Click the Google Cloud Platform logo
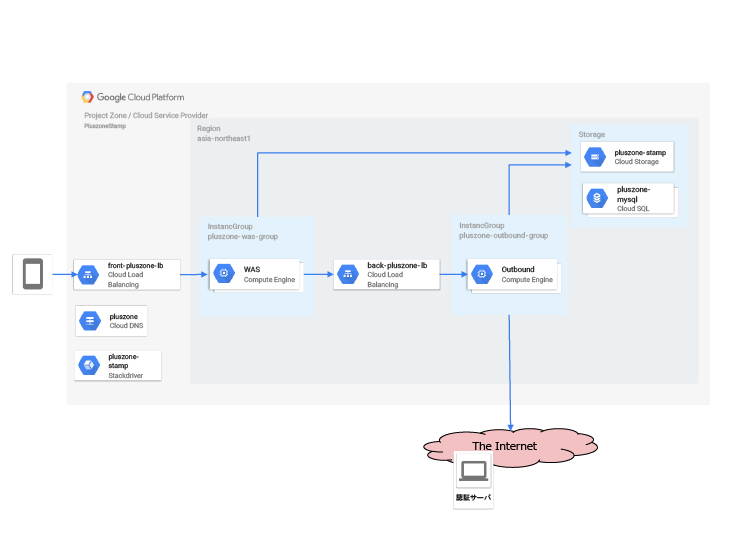730x539 pixels. (x=133, y=97)
